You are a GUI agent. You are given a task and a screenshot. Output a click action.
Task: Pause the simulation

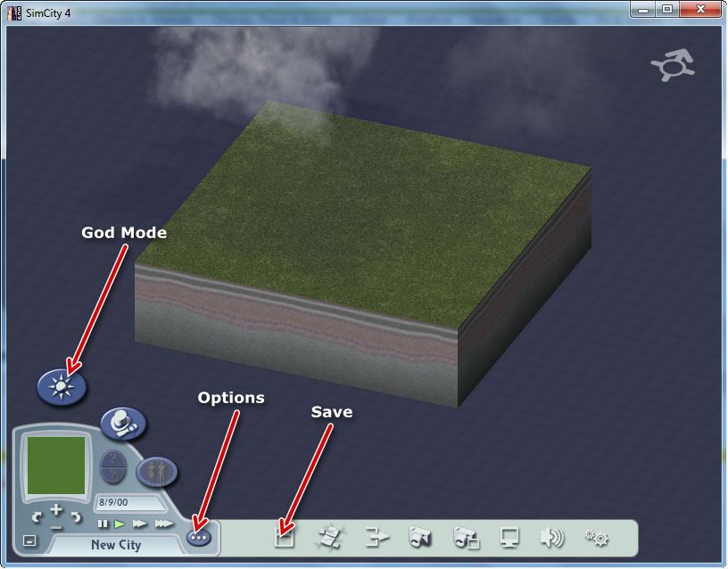coord(103,524)
